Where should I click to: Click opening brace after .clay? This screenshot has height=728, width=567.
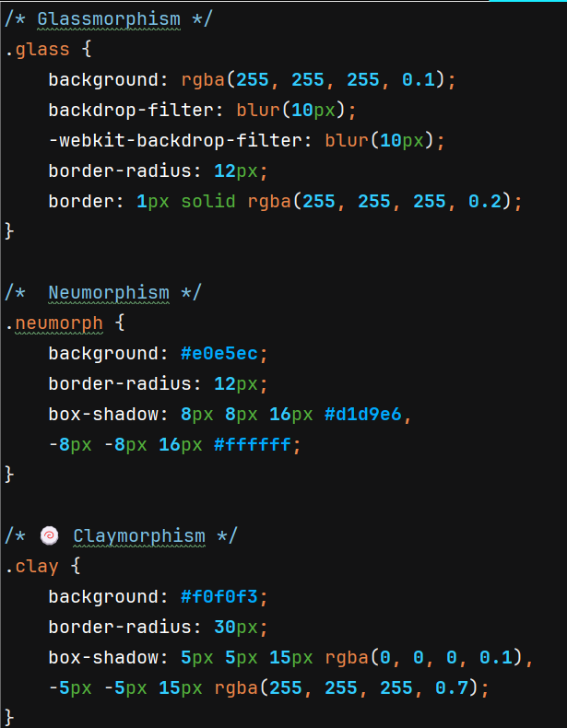(x=76, y=567)
